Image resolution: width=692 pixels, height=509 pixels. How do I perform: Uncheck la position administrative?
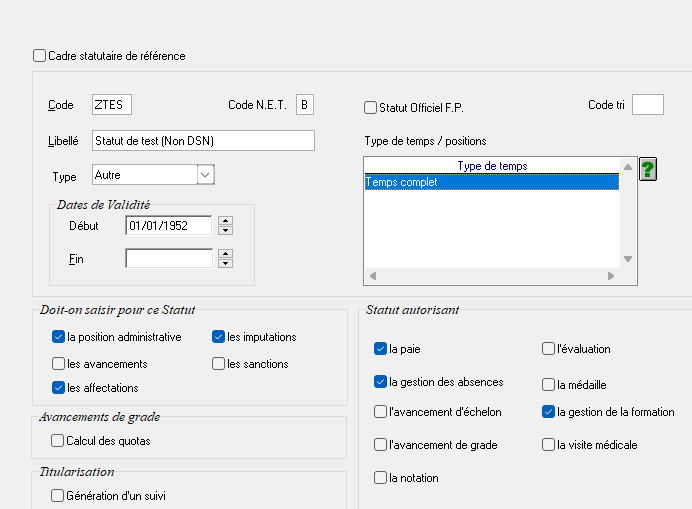tap(58, 337)
